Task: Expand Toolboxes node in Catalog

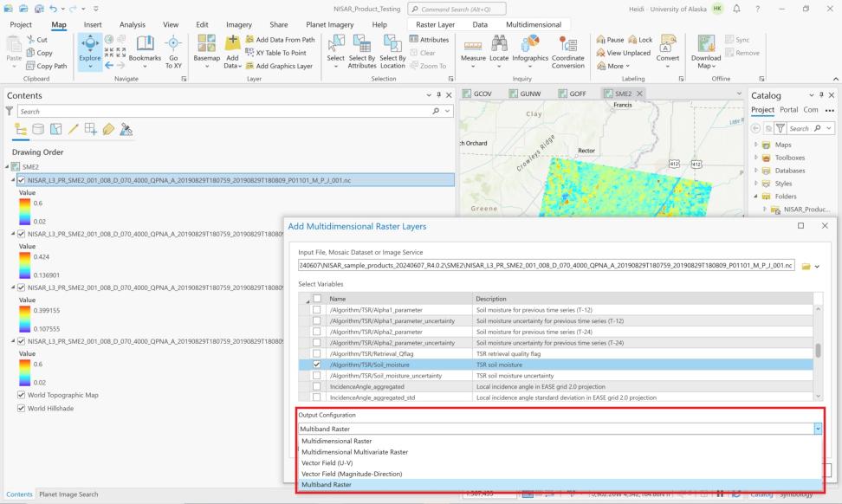Action: [756, 158]
